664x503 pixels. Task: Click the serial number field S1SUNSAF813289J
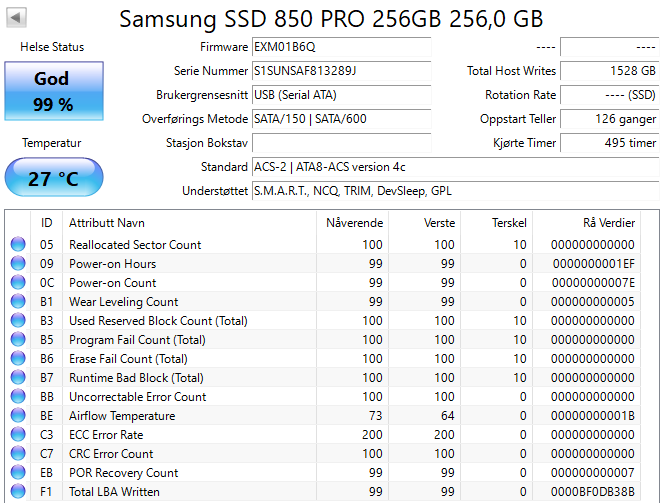342,71
